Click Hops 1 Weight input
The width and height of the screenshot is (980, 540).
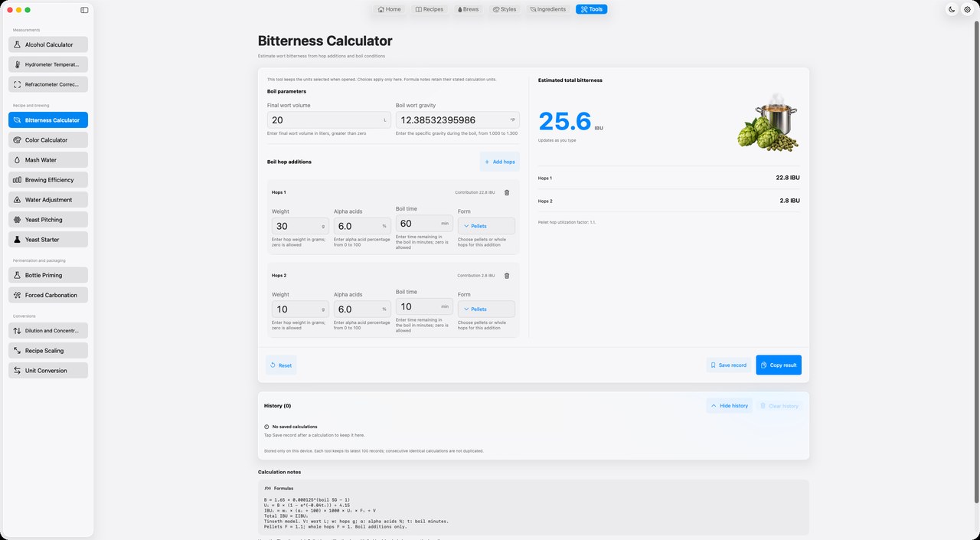pyautogui.click(x=301, y=226)
